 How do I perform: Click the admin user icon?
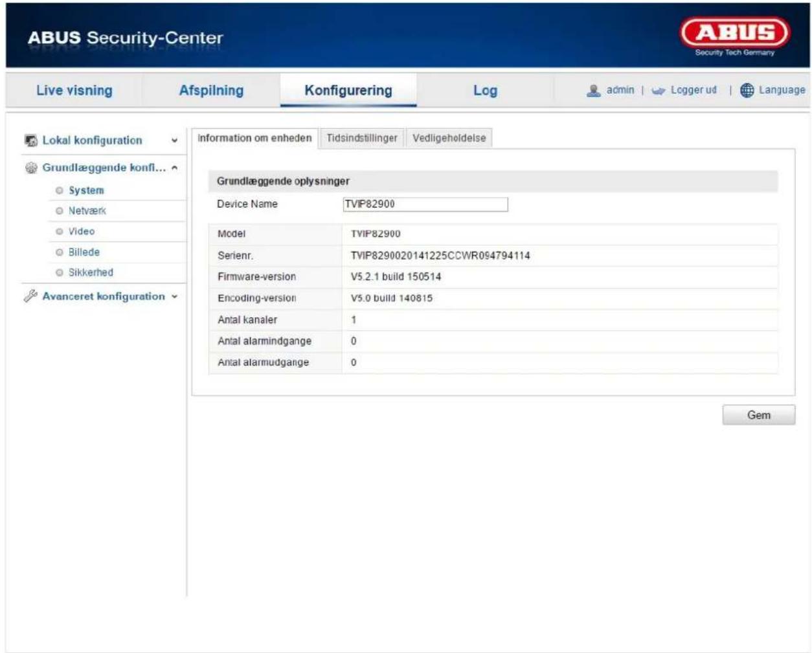pos(593,91)
